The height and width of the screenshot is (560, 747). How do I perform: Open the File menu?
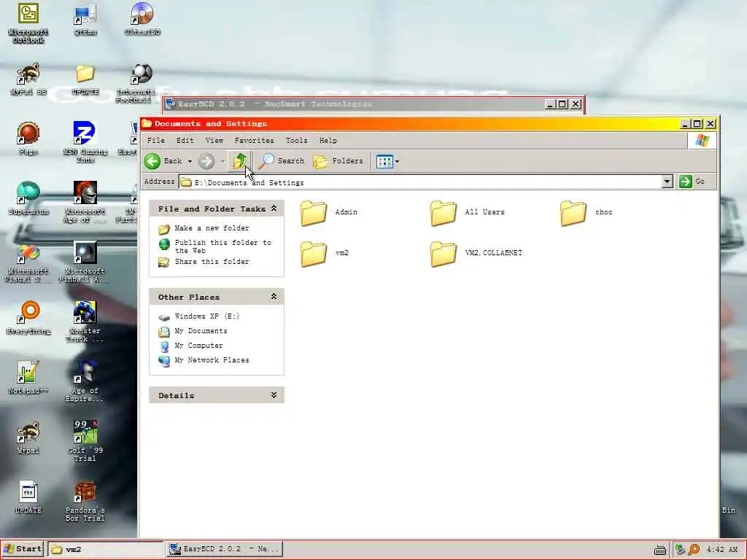[x=156, y=141]
